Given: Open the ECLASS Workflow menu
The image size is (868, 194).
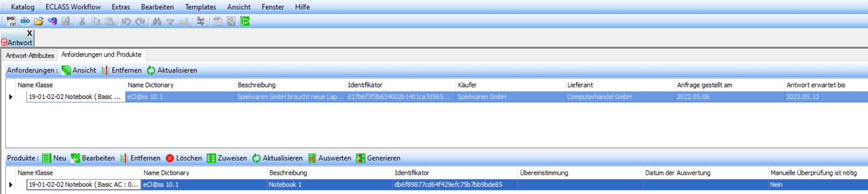Looking at the screenshot, I should pos(73,7).
